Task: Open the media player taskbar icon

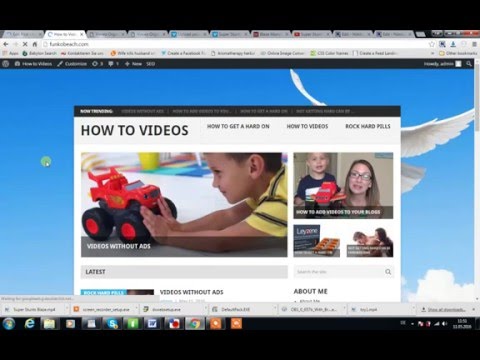Action: (70, 324)
